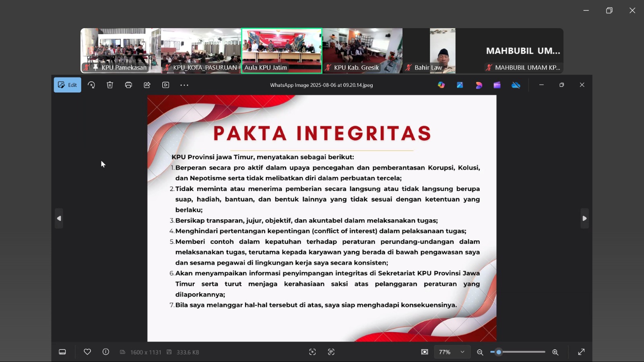This screenshot has height=362, width=644.
Task: Click the Edit button in Photos
Action: tap(68, 85)
